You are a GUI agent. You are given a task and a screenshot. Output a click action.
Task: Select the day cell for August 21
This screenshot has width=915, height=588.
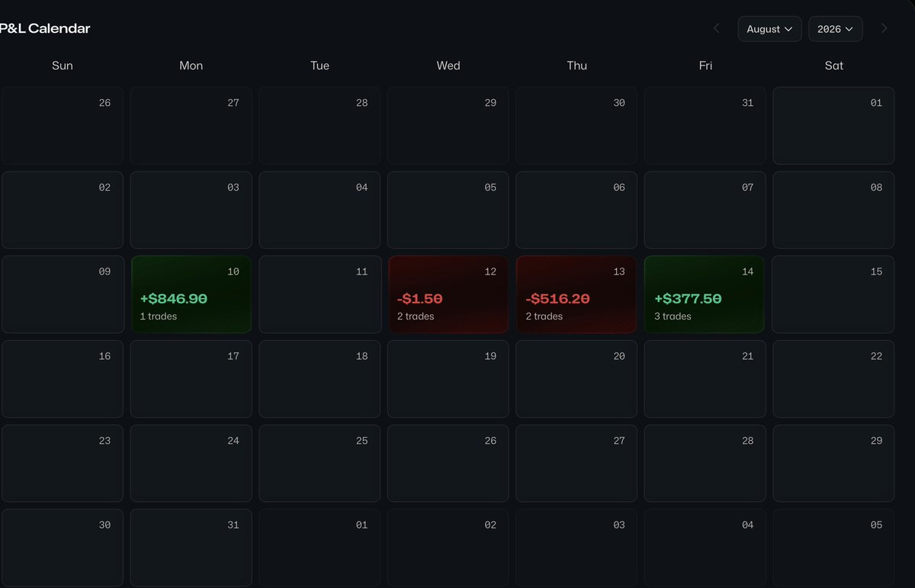705,379
